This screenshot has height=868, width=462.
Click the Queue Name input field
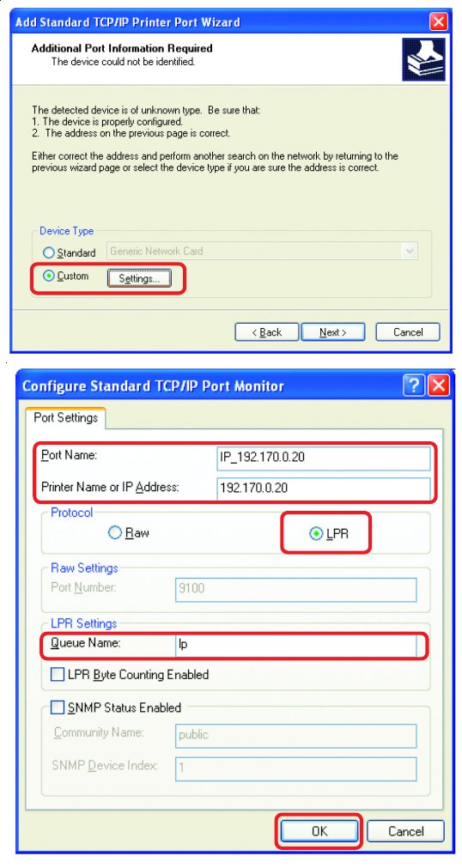(295, 645)
